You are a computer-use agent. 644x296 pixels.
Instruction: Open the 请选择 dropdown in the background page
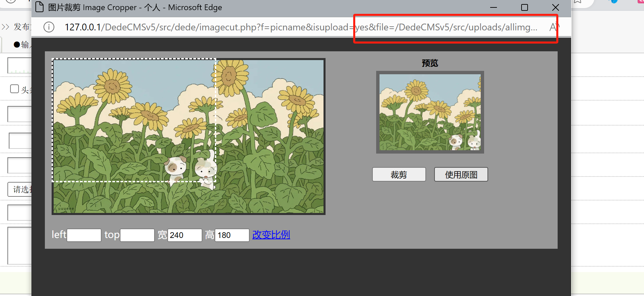pyautogui.click(x=20, y=189)
